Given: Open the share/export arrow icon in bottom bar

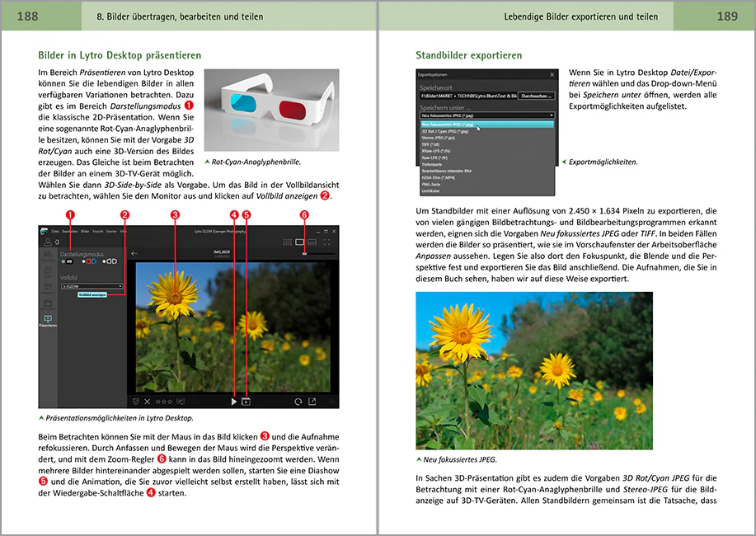Looking at the screenshot, I should pyautogui.click(x=312, y=402).
